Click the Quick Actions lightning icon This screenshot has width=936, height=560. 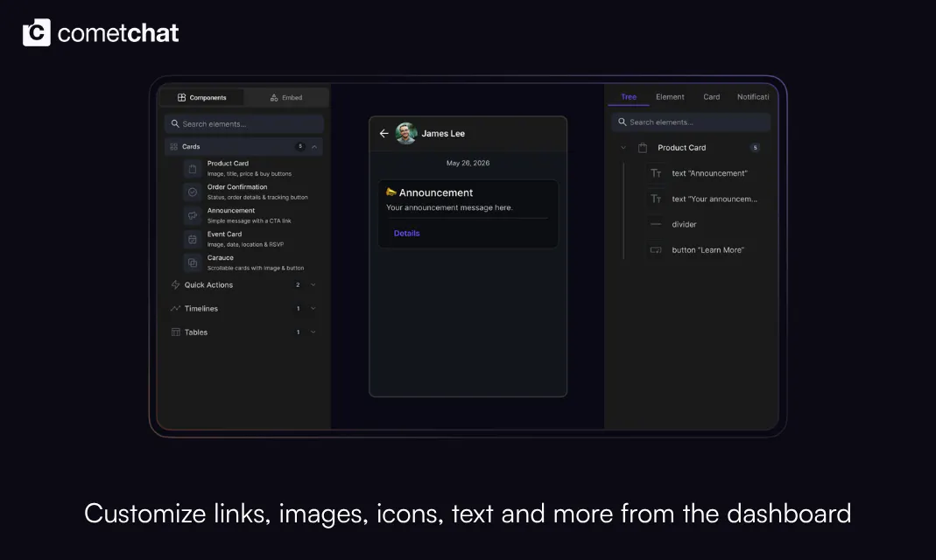click(x=175, y=284)
